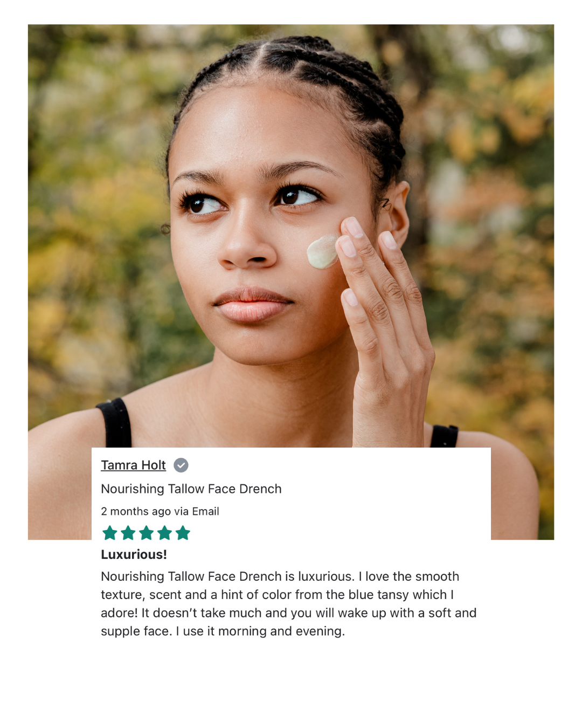582x728 pixels.
Task: Click the verified checkmark badge beside Tamra Holt
Action: pos(181,465)
